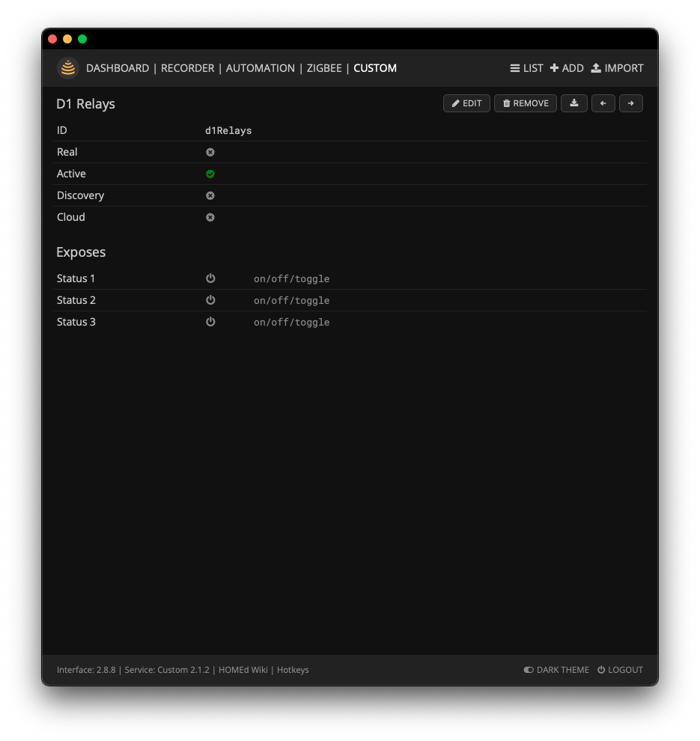This screenshot has width=700, height=741.
Task: Open the Automation section
Action: coord(260,68)
